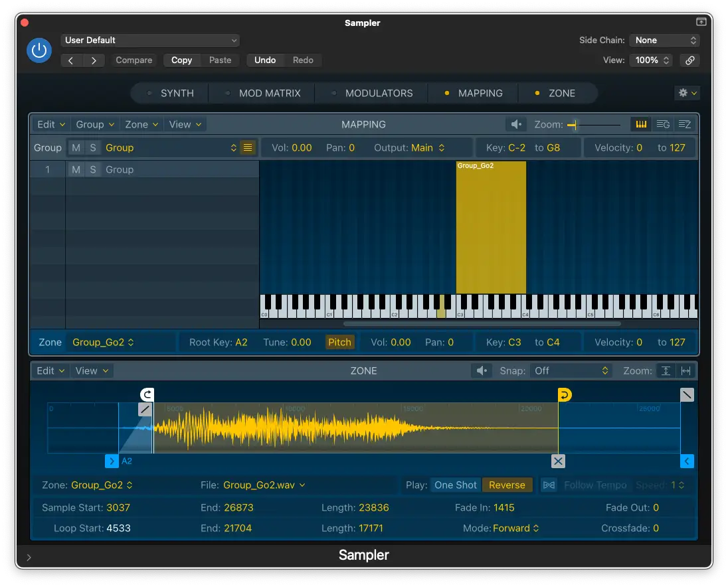Toggle the Pitch button for the zone
The height and width of the screenshot is (587, 728).
339,343
